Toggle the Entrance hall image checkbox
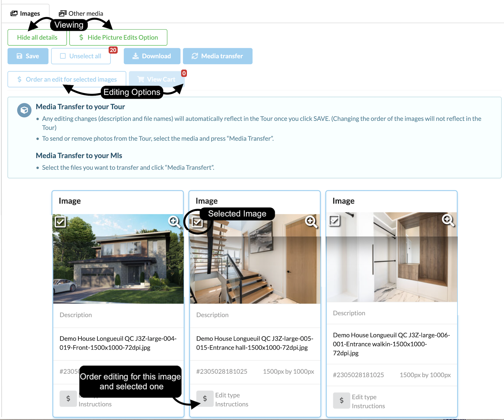 pos(197,222)
